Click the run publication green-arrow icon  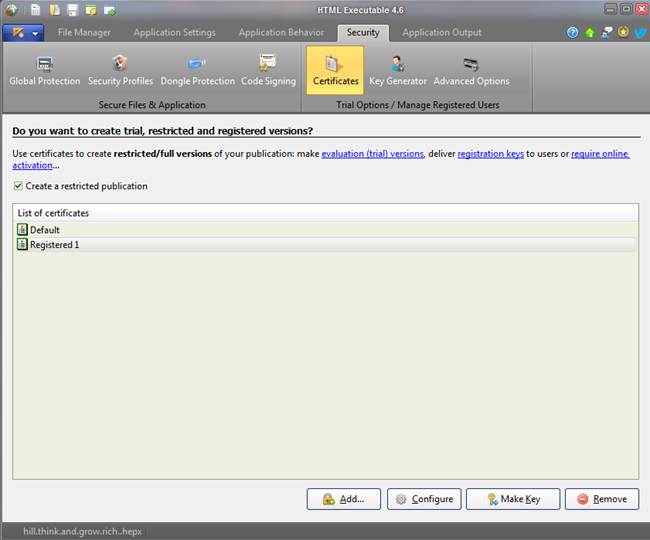pos(109,10)
